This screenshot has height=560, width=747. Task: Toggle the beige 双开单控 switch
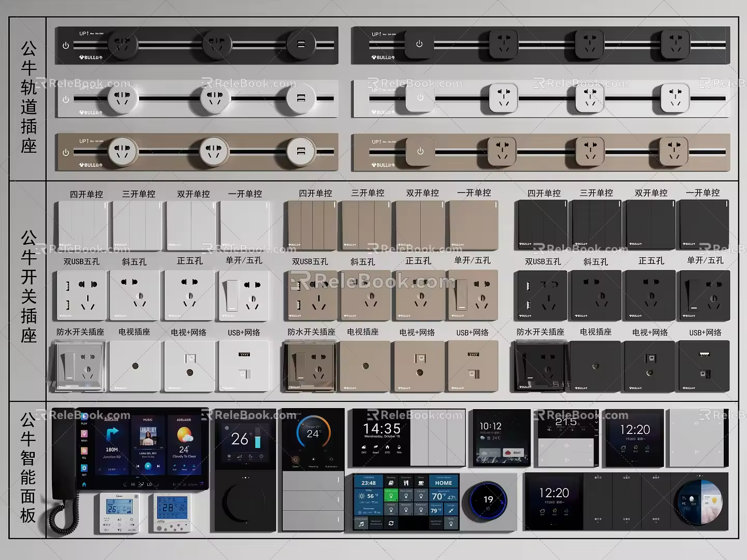[x=420, y=226]
